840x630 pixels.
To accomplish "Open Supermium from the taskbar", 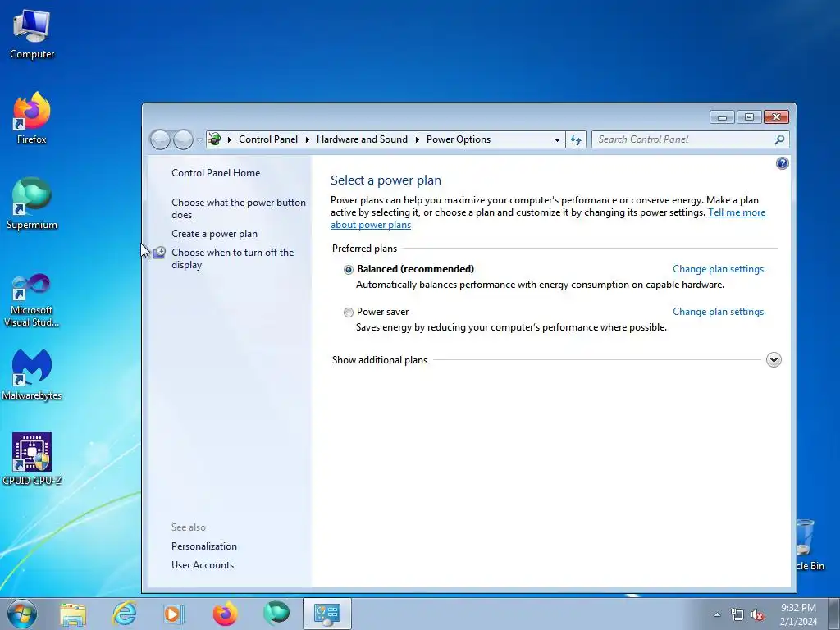I will point(276,614).
